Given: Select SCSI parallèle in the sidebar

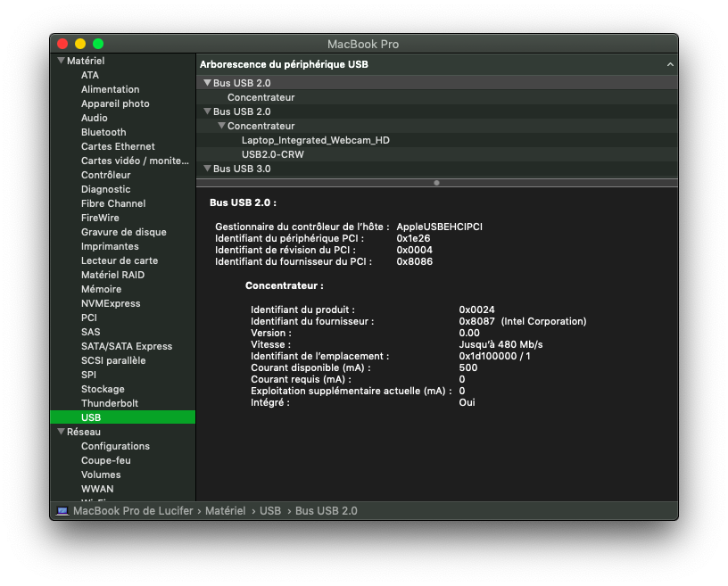Looking at the screenshot, I should 113,360.
